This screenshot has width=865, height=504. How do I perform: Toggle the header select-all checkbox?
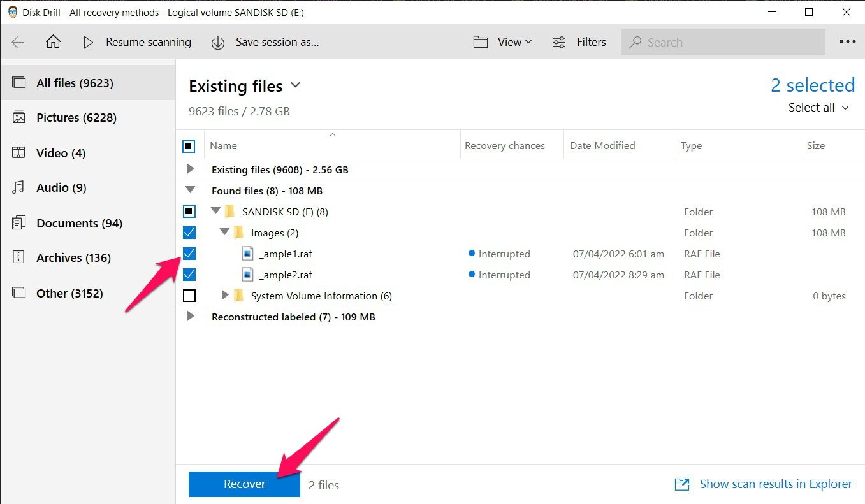point(189,146)
